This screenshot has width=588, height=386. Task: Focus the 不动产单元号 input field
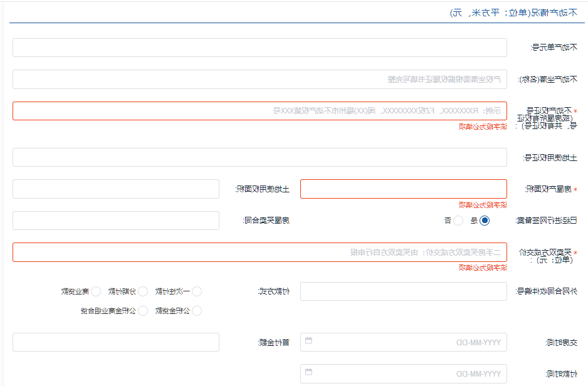tap(260, 48)
